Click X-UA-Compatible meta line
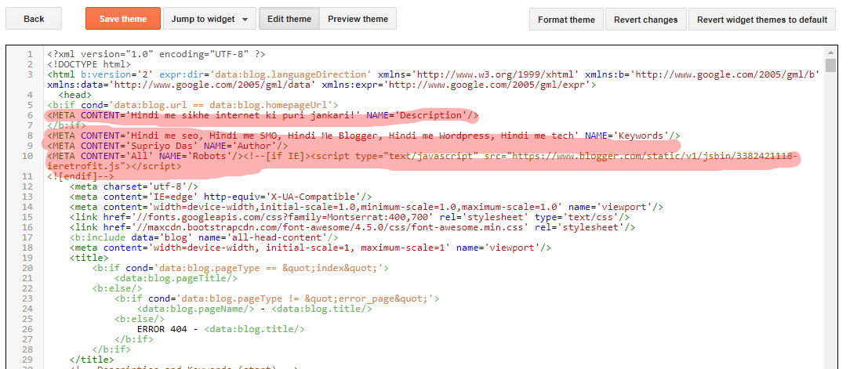This screenshot has height=369, width=868. tap(220, 197)
